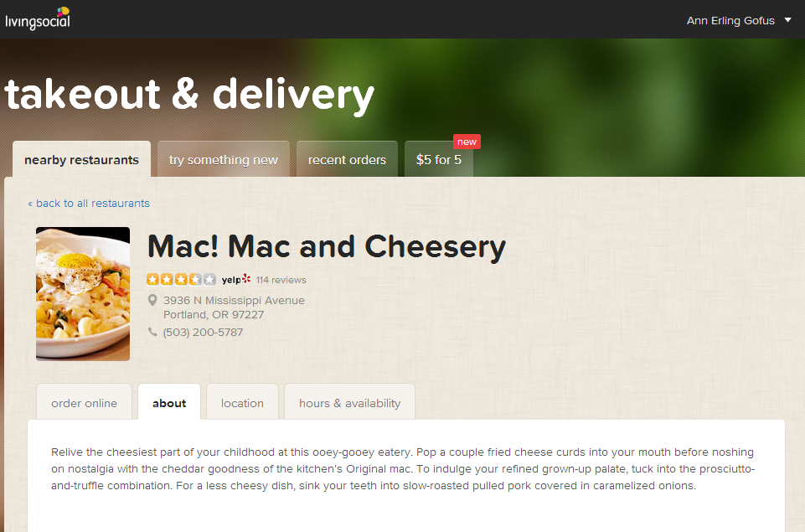
Task: Click phone number (503) 200-5787
Action: coord(203,333)
